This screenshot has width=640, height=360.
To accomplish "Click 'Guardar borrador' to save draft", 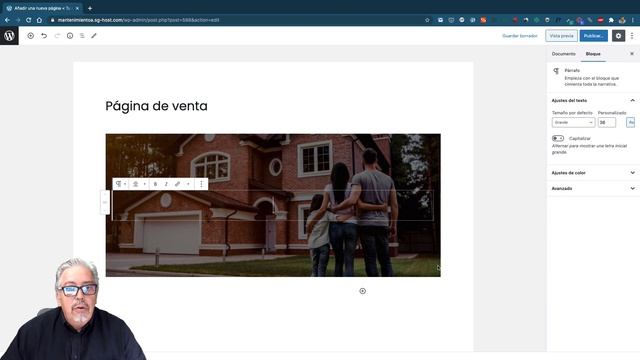I will click(520, 36).
